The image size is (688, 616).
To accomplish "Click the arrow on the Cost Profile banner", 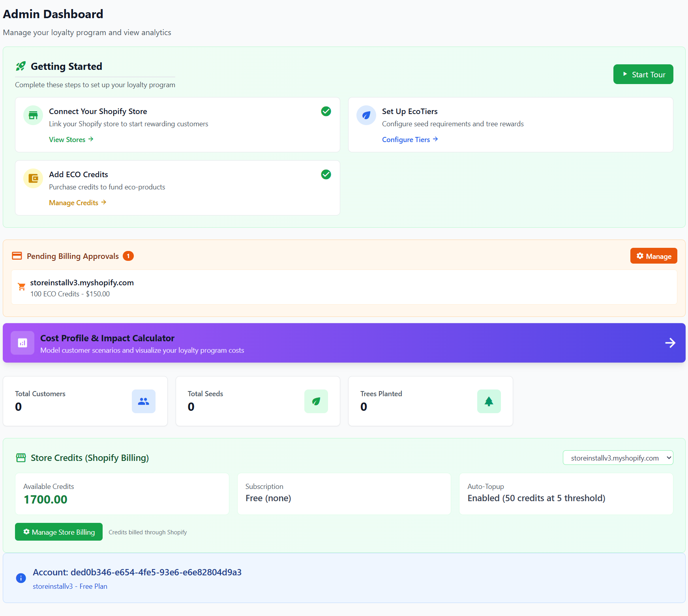I will coord(670,343).
